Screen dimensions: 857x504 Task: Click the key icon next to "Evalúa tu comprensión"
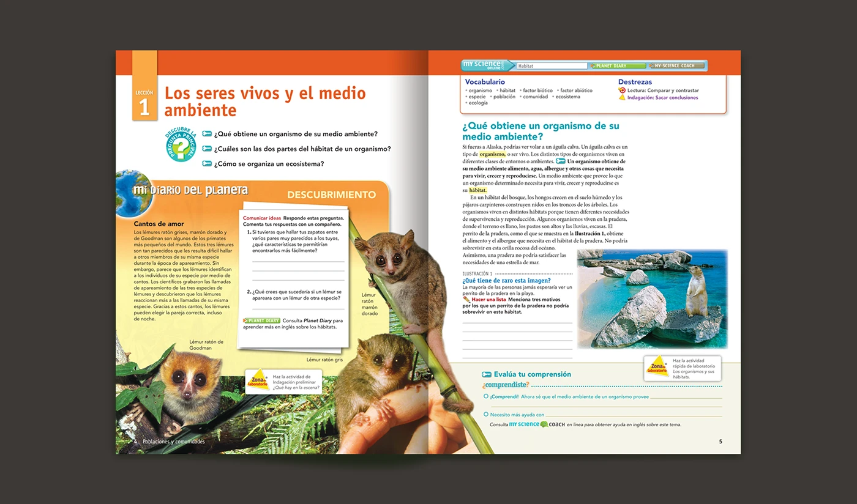click(487, 374)
